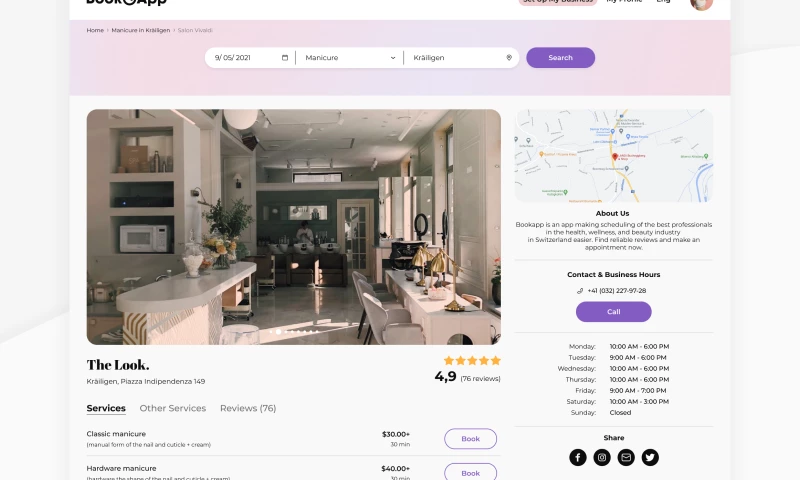Click the salon name The Look.

118,365
